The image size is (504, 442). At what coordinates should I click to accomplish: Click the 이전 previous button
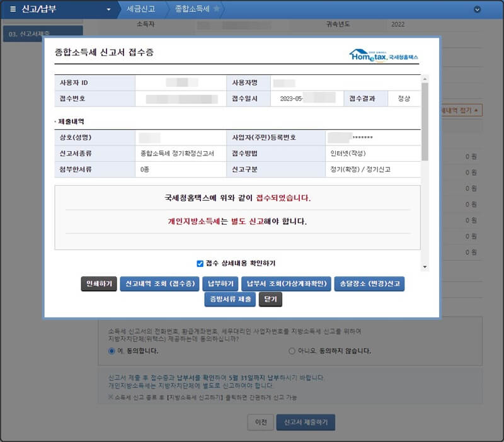tap(261, 423)
